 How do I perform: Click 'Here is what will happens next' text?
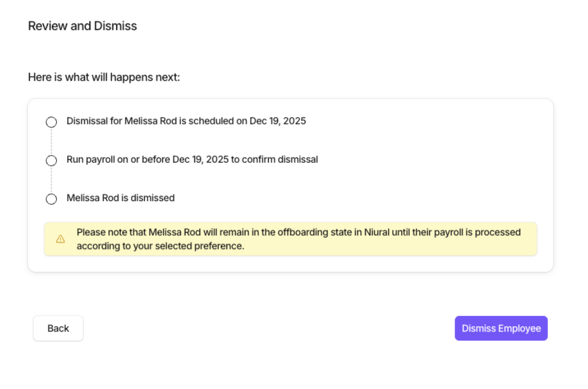click(104, 78)
